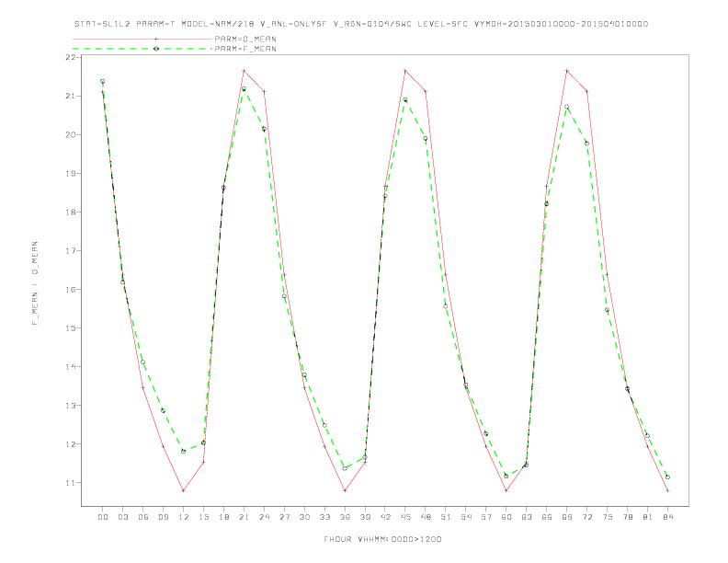Click x-axis forecast hour label 84
Screen dimensions: 728x563
667,517
